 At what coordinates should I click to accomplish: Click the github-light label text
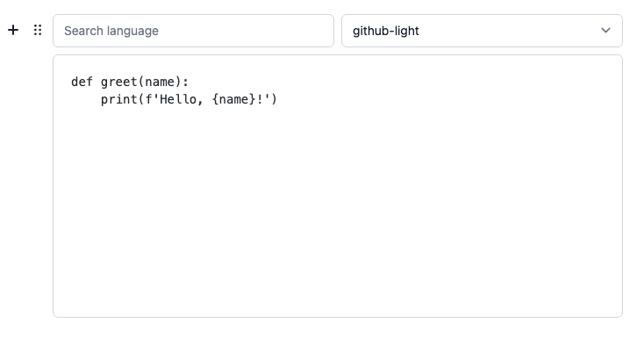(x=386, y=31)
